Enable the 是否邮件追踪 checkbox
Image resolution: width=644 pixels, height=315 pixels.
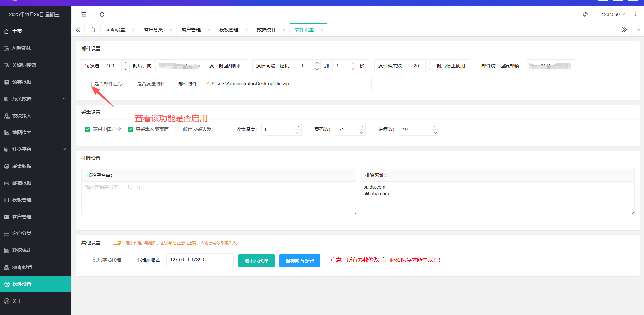pyautogui.click(x=89, y=84)
